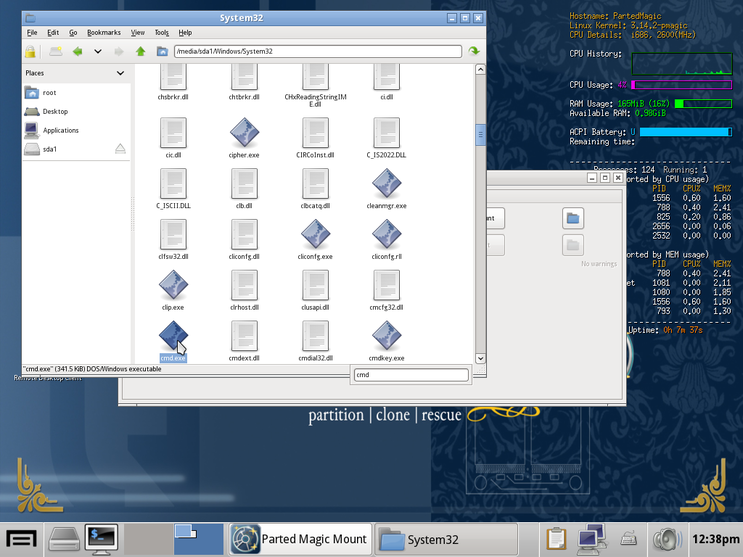Click the scroll up arrow of file list
Screen dimensions: 743x557
tap(480, 70)
